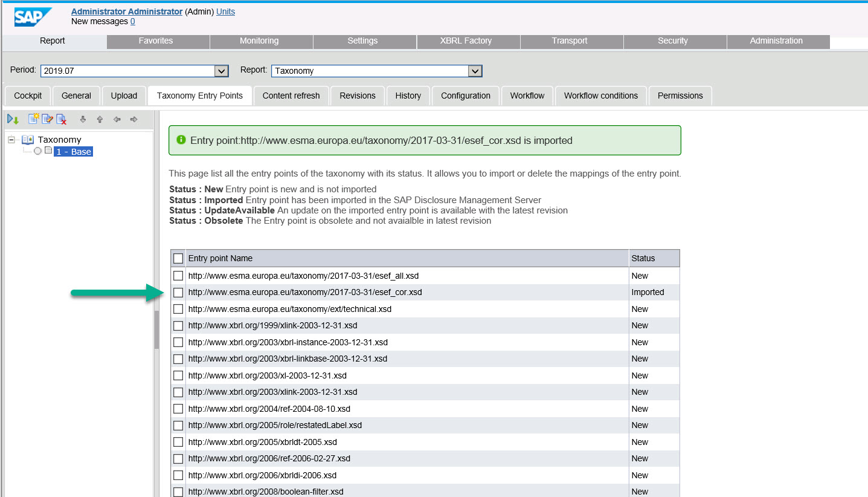Switch to the Cockpit tab

pyautogui.click(x=28, y=96)
